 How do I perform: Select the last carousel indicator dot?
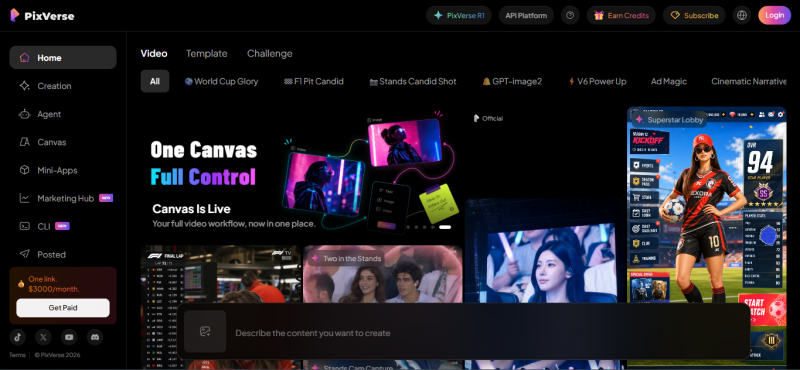pos(445,227)
